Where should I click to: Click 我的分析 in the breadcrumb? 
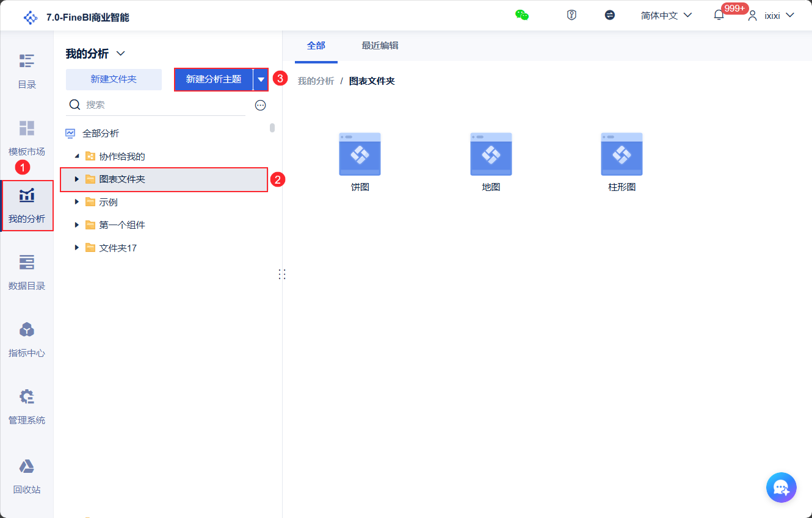pyautogui.click(x=316, y=81)
